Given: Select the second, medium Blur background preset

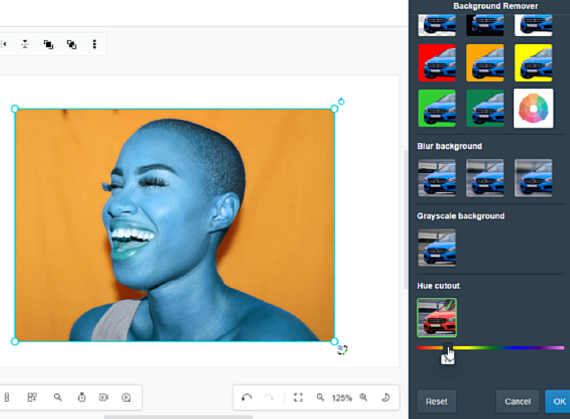Looking at the screenshot, I should pyautogui.click(x=485, y=178).
